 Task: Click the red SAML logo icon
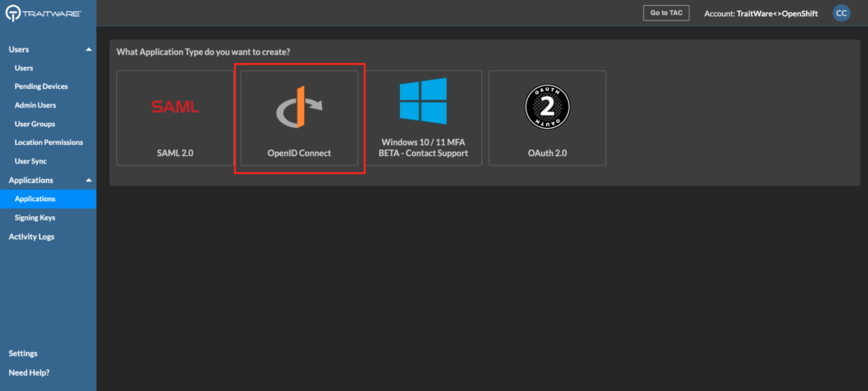pos(175,106)
